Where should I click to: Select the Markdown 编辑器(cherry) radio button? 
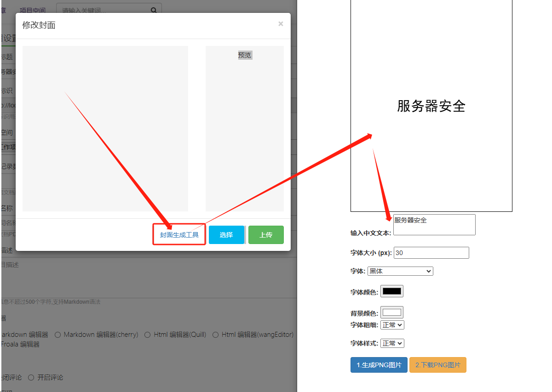pos(58,335)
